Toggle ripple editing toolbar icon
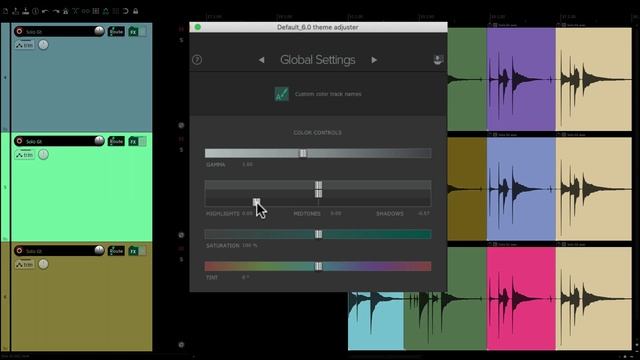640x360 pixels. [96, 11]
